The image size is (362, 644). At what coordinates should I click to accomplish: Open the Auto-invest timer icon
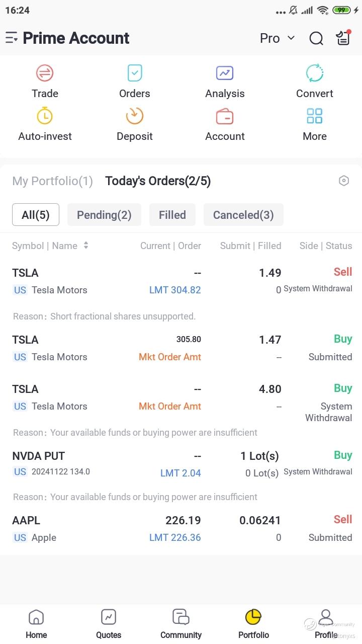(45, 116)
